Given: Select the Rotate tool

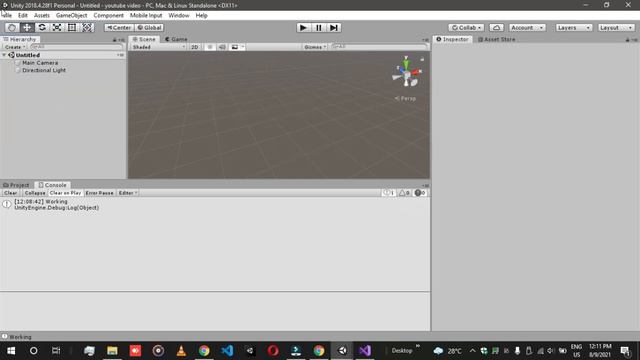Looking at the screenshot, I should coord(42,27).
